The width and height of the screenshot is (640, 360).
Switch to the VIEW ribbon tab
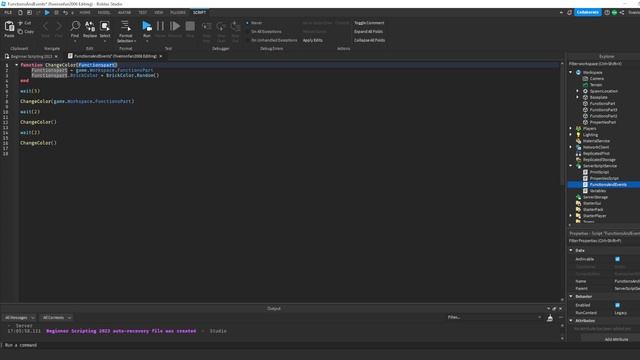158,13
